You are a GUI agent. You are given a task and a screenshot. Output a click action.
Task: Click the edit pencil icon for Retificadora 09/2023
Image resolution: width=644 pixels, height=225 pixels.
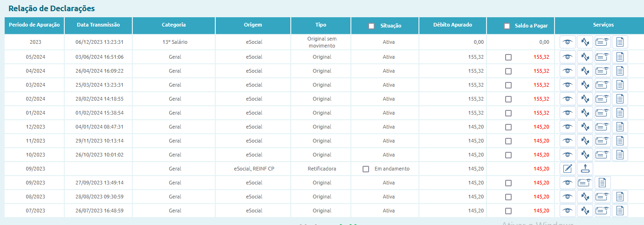(567, 169)
